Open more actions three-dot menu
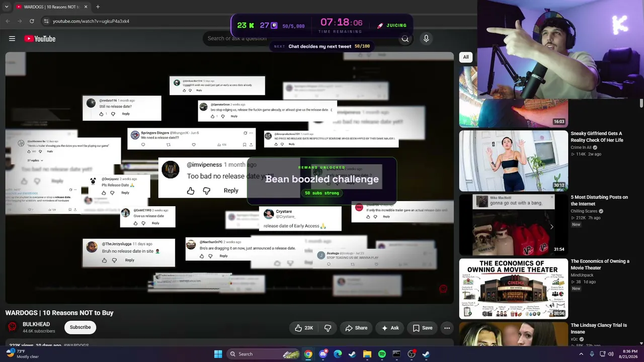The image size is (644, 362). (447, 328)
